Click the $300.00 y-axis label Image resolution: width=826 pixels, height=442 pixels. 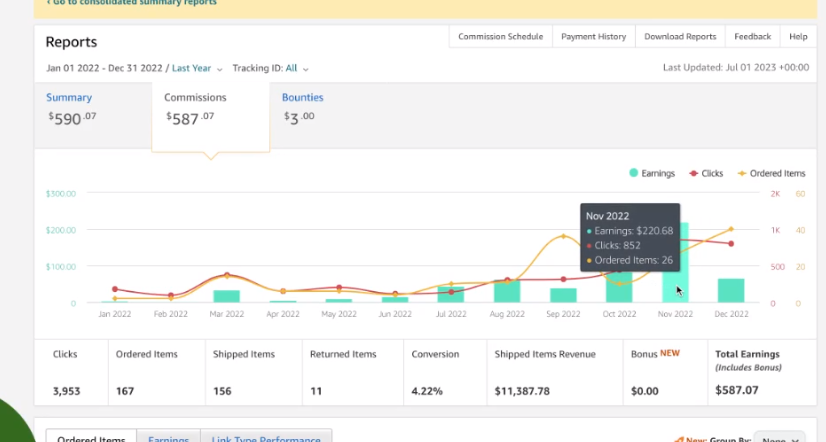click(x=61, y=193)
